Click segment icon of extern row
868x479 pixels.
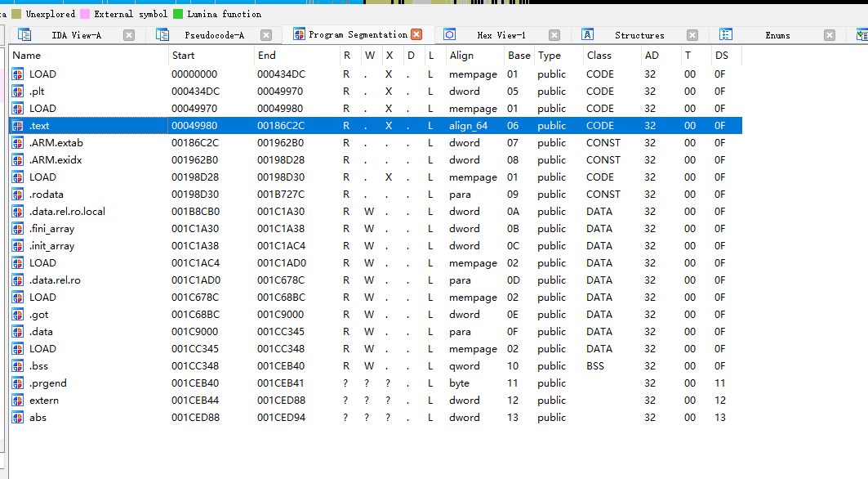coord(18,401)
